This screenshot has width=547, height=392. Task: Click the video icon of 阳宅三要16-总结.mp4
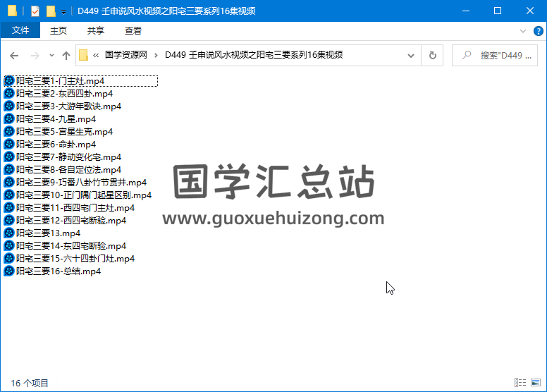point(9,271)
